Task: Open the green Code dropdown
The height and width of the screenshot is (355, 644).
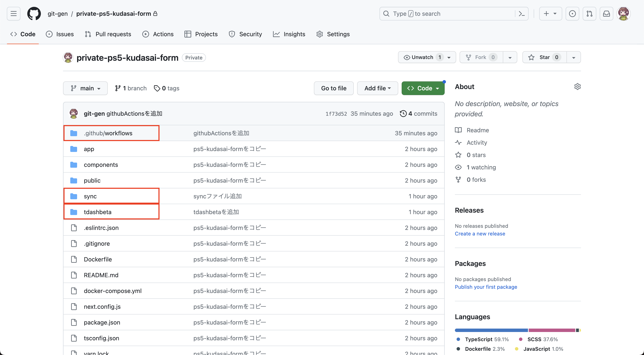Action: [x=423, y=88]
